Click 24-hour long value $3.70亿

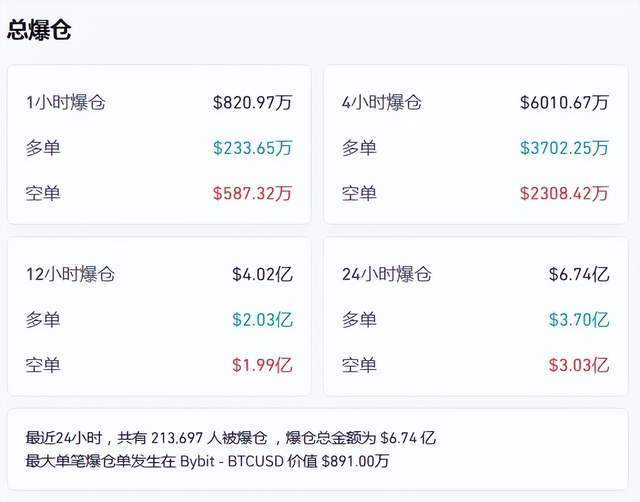tap(578, 320)
